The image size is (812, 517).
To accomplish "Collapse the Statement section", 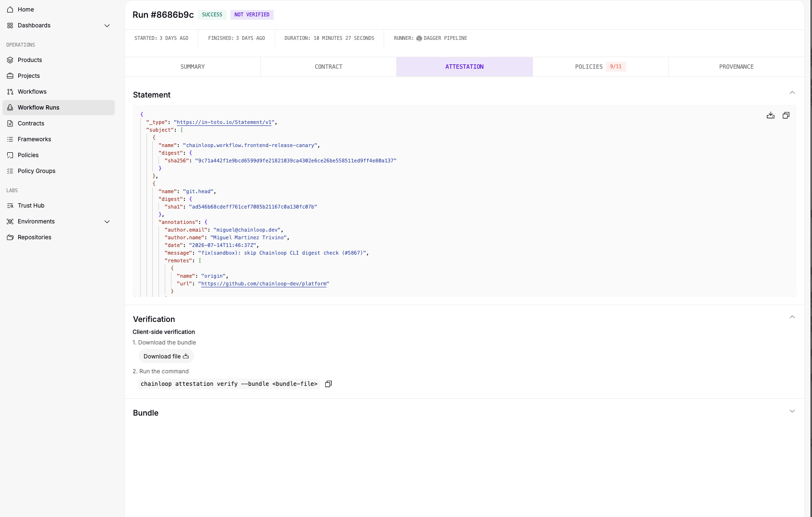I will tap(792, 93).
